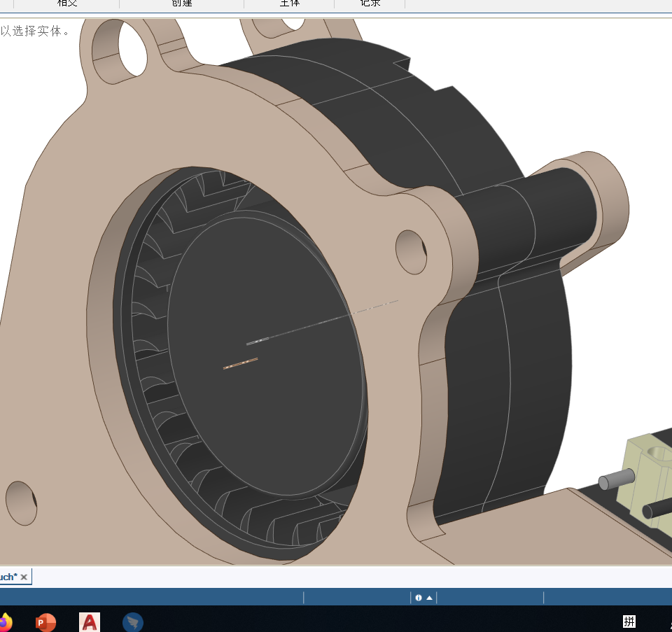Screen dimensions: 672x632
Task: Expand status messages with white up arrow
Action: (429, 598)
